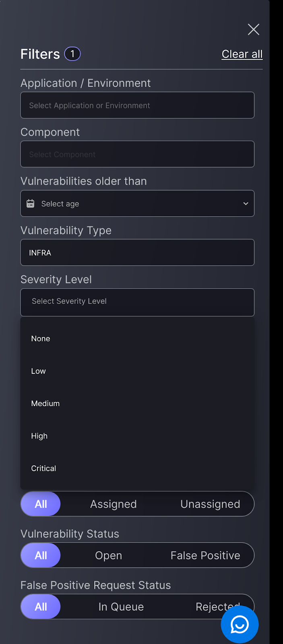This screenshot has height=644, width=283.
Task: Choose In Queue request status
Action: point(121,607)
